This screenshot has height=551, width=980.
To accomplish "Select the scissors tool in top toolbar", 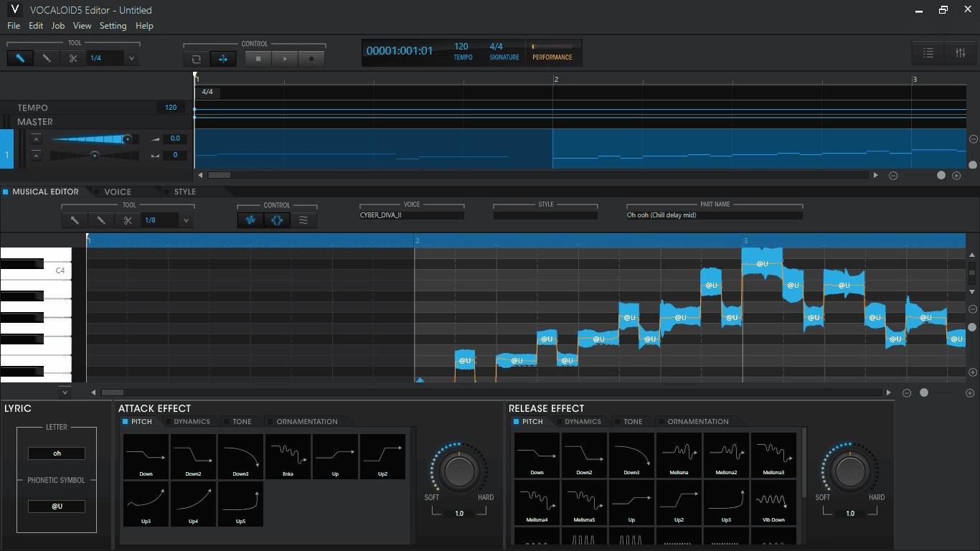I will 73,58.
